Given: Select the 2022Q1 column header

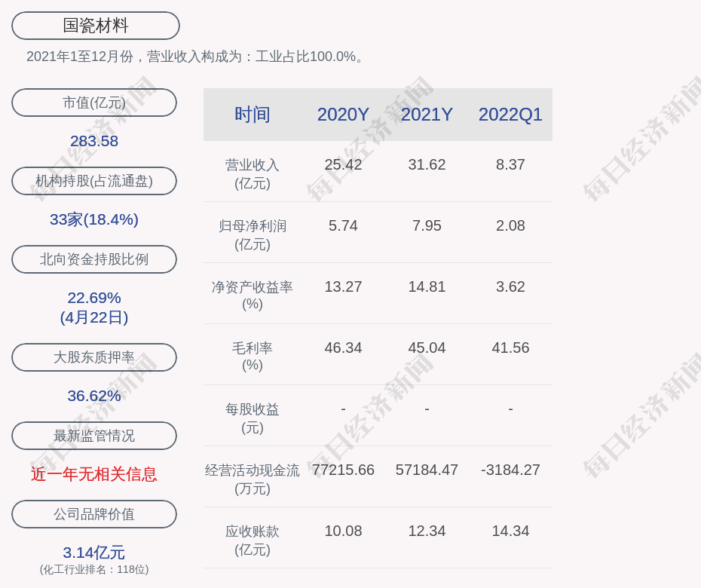Looking at the screenshot, I should (x=510, y=115).
